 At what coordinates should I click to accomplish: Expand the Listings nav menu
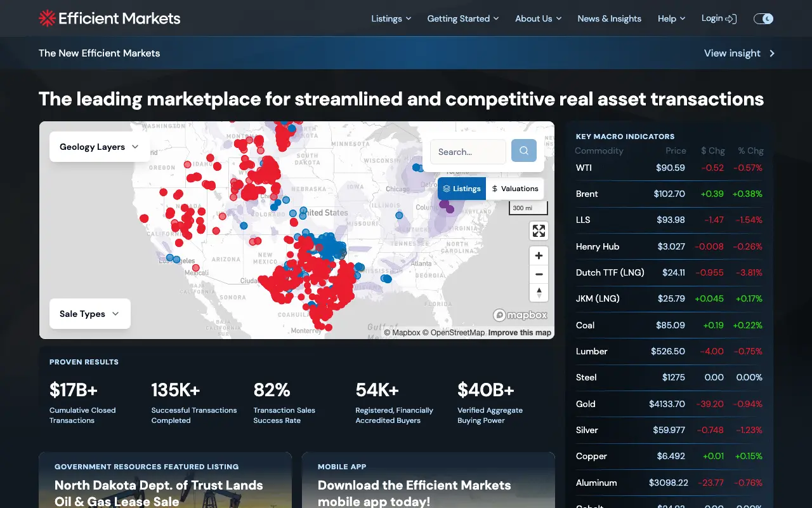[x=391, y=18]
